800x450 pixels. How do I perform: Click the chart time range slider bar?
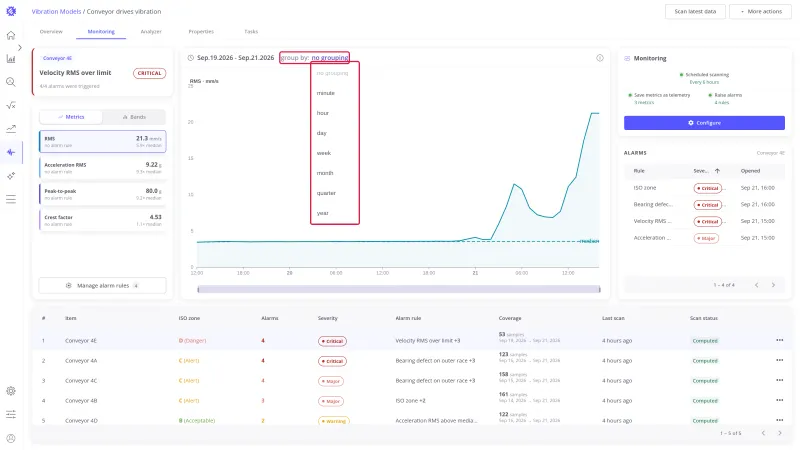399,289
